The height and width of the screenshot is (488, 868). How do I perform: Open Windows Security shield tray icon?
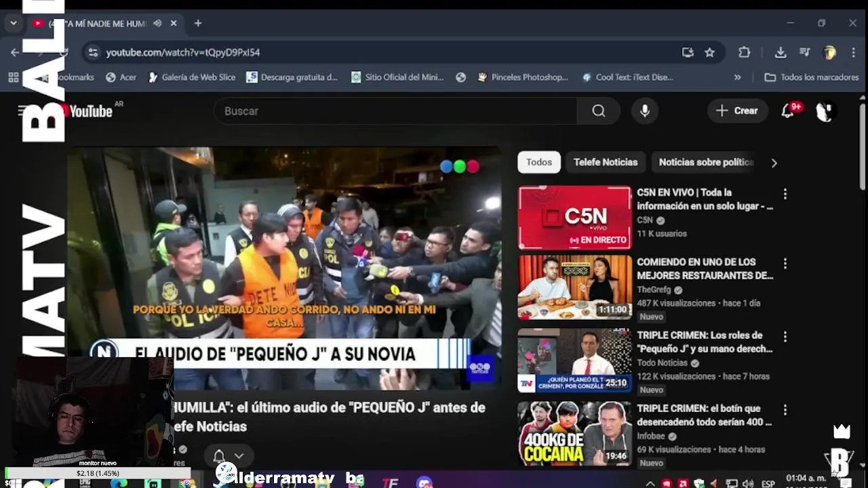(x=698, y=483)
